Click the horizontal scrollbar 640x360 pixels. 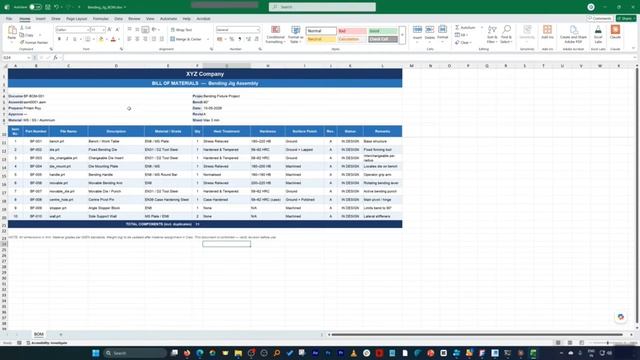(x=477, y=335)
